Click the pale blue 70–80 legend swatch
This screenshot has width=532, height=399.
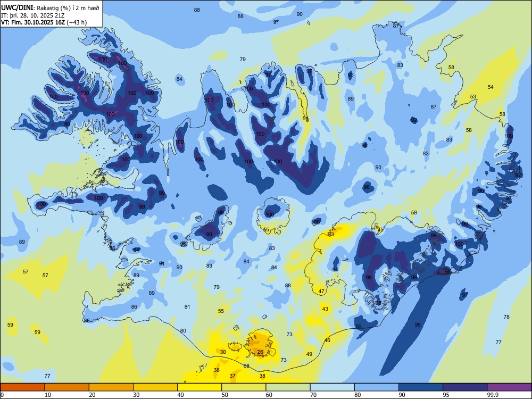(332, 387)
